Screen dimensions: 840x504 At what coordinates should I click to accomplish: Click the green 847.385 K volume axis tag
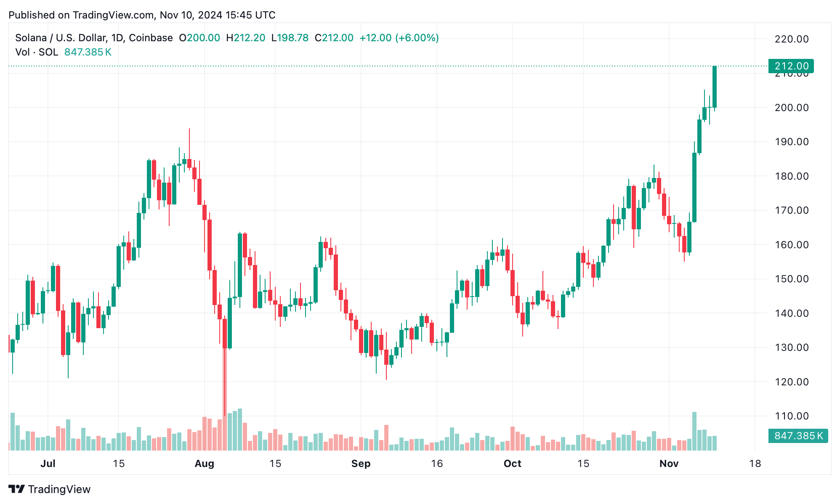pos(798,436)
